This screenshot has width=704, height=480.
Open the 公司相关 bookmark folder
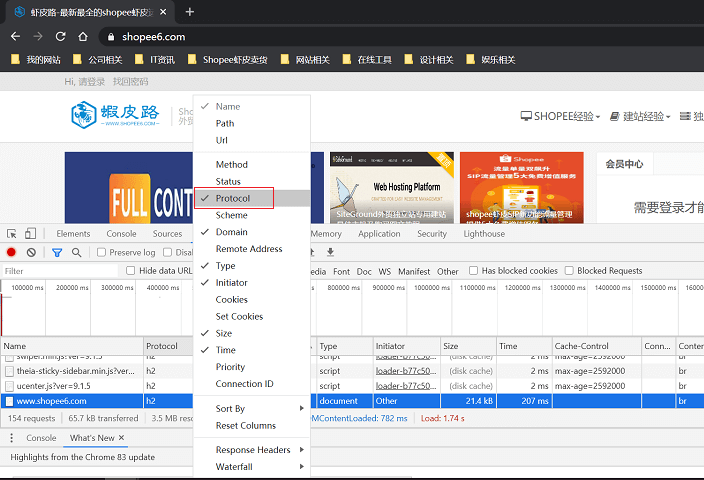[97, 60]
